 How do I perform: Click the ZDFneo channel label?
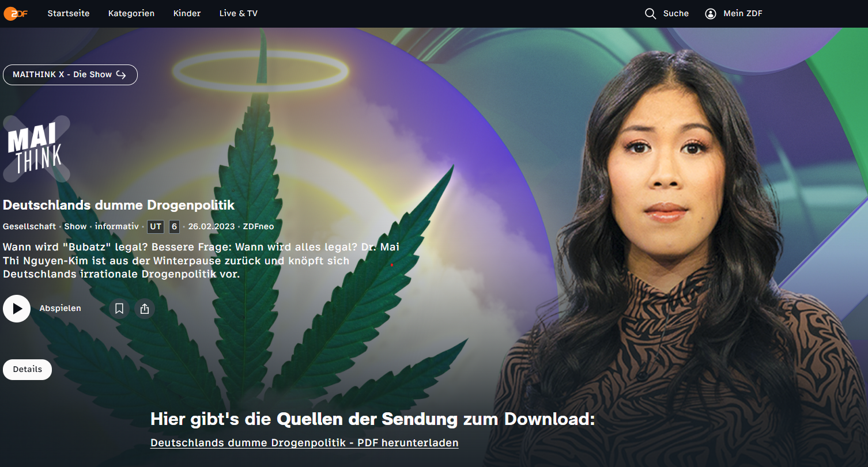[258, 227]
